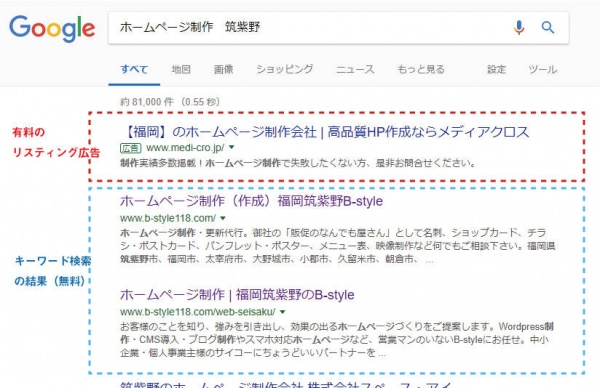Open the partially visible 筑紫野のホームページ制作会社 result

[286, 384]
